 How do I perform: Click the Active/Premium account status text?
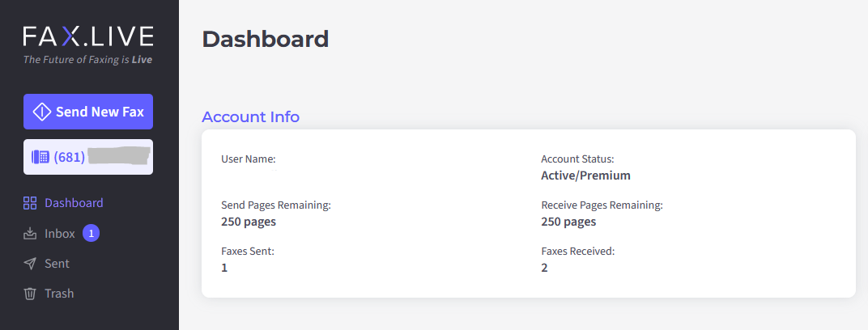coord(585,176)
